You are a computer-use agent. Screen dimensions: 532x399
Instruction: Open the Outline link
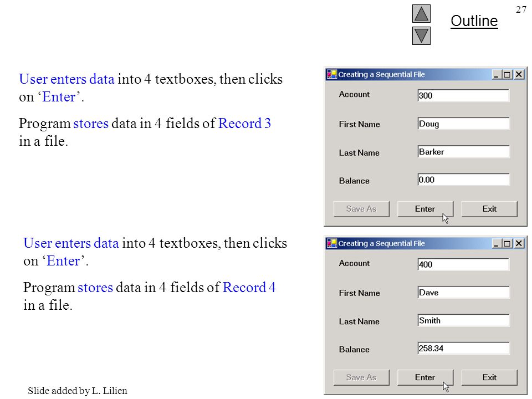(x=474, y=21)
